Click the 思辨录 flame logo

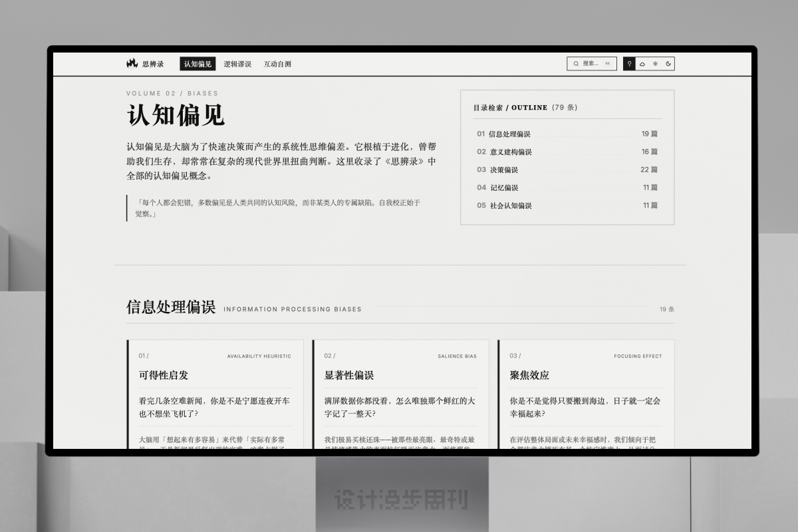[132, 64]
